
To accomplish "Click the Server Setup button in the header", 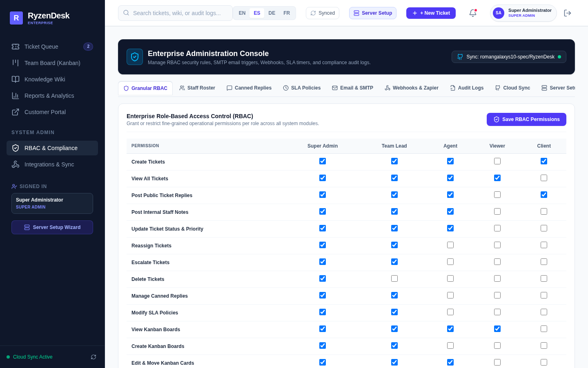I will coord(373,13).
